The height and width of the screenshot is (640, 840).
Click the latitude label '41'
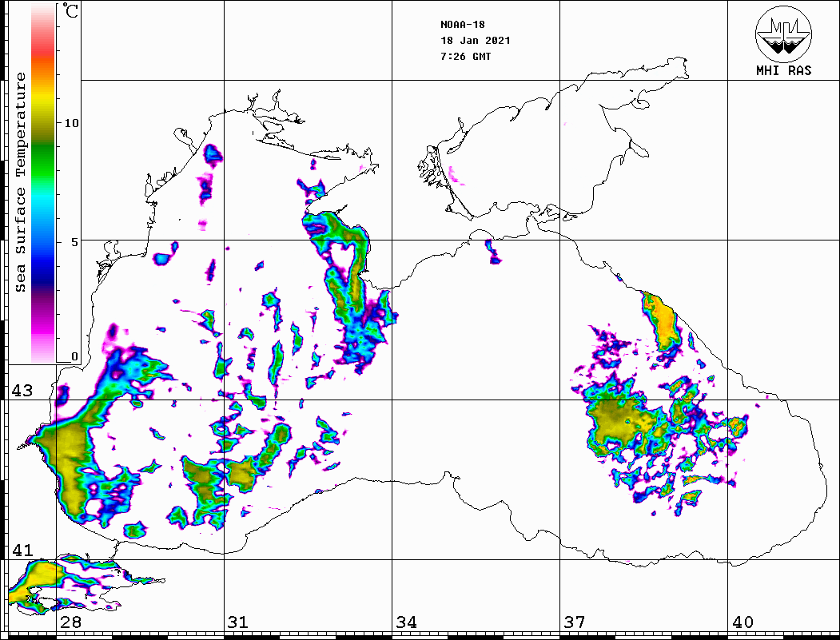click(x=22, y=550)
